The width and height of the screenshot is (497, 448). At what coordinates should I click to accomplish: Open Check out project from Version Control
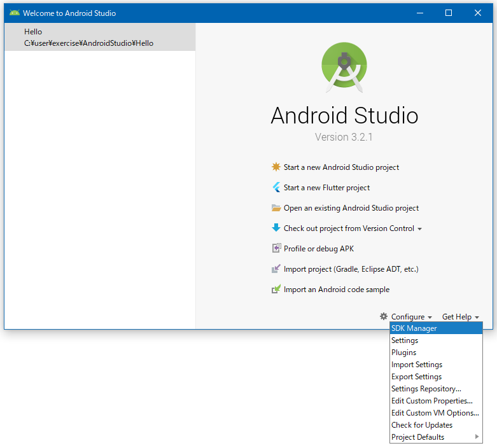(x=349, y=228)
